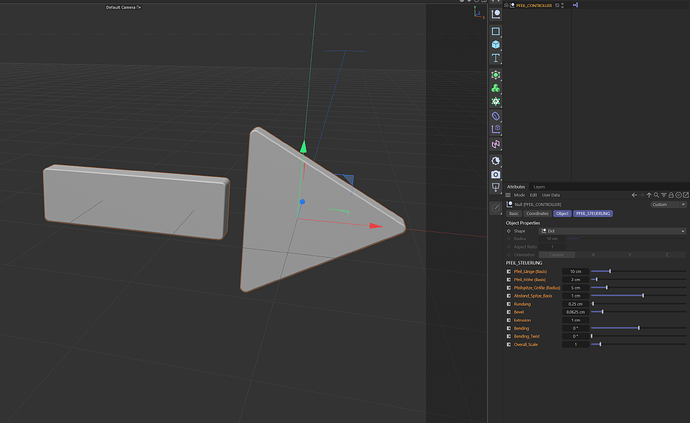This screenshot has width=690, height=423.
Task: Open the Shape dropdown showing Dot
Action: pyautogui.click(x=613, y=231)
